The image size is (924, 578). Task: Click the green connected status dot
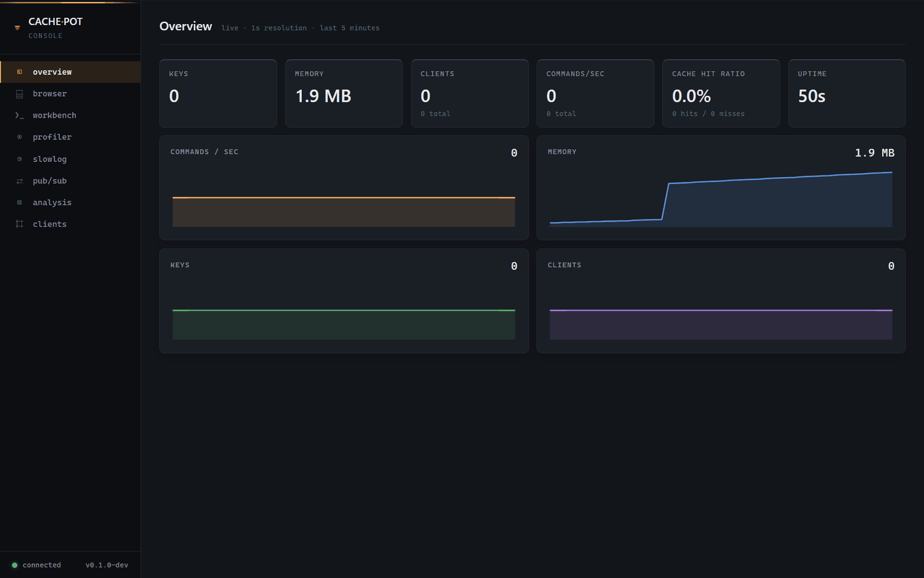point(15,565)
